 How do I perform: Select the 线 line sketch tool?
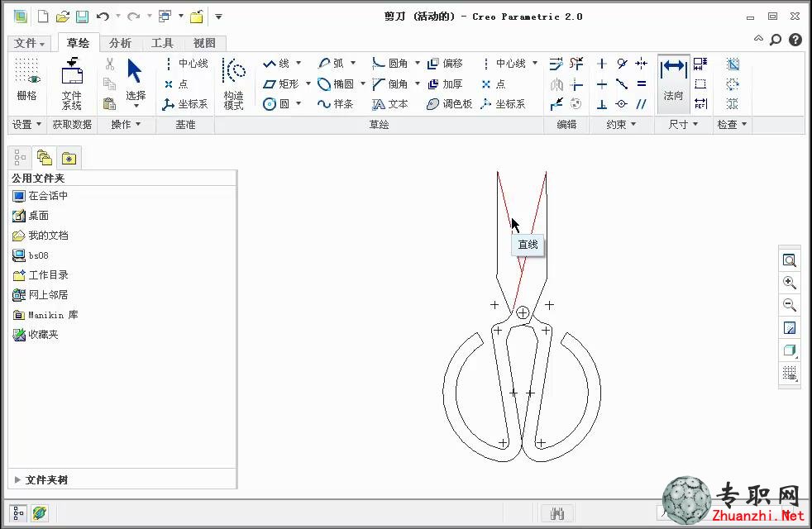[x=276, y=64]
